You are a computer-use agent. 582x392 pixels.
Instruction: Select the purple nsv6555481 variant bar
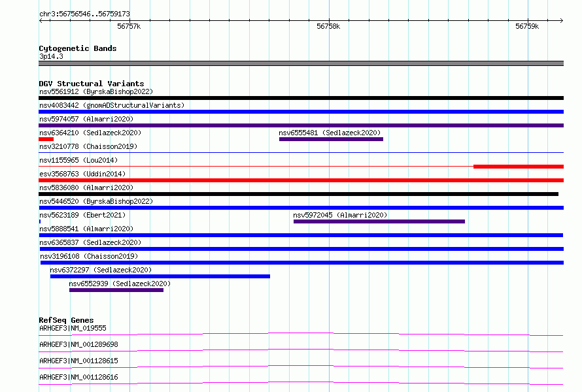pyautogui.click(x=331, y=139)
